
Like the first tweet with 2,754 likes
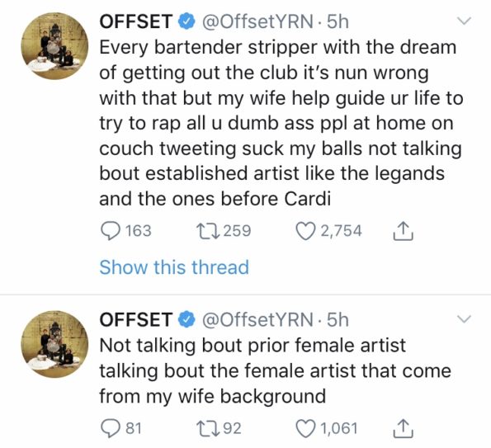329,231
